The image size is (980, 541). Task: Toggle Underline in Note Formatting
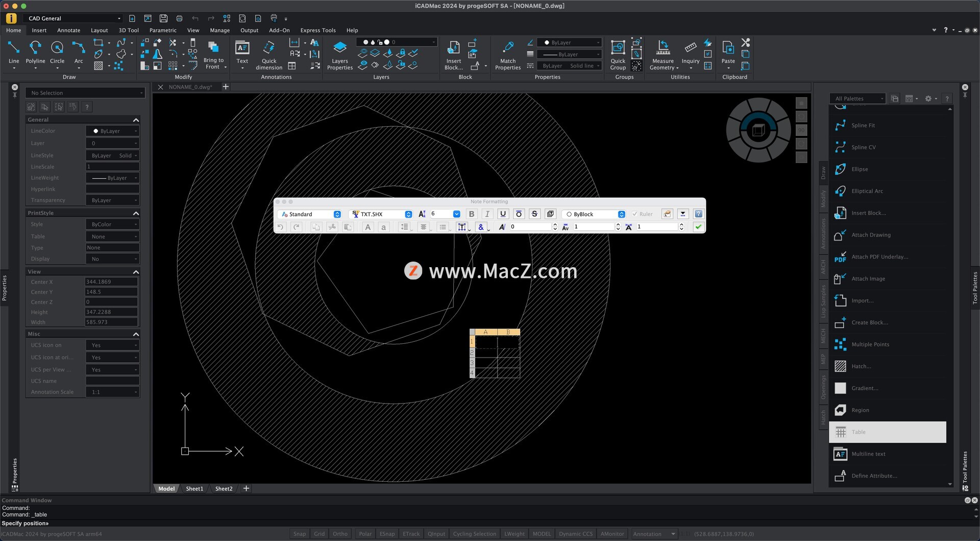coord(503,214)
